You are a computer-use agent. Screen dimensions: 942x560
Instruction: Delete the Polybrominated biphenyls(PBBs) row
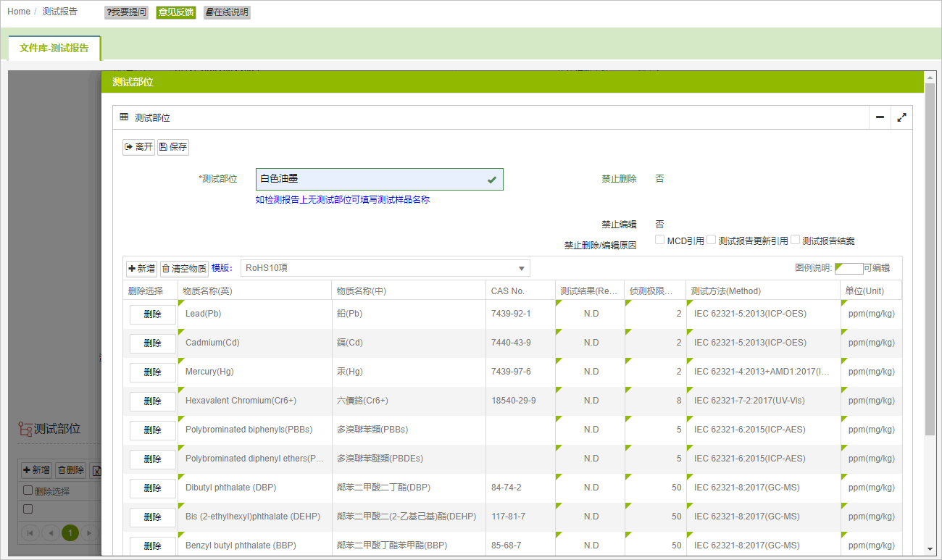153,430
